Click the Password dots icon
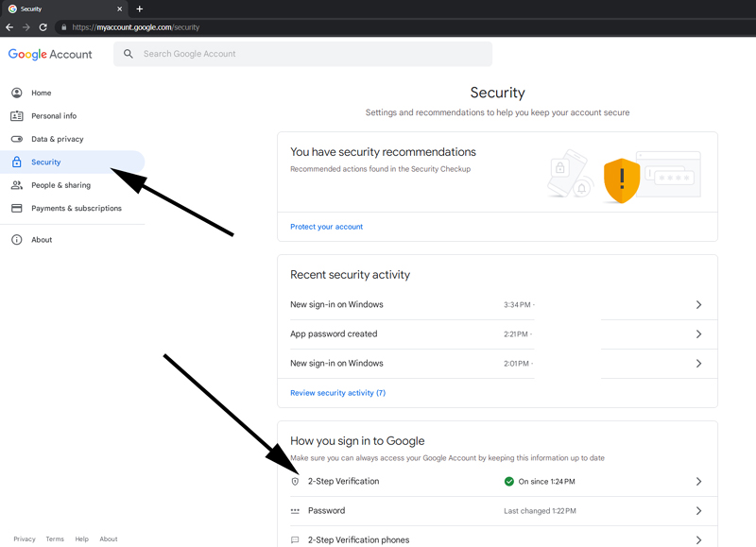 tap(295, 511)
